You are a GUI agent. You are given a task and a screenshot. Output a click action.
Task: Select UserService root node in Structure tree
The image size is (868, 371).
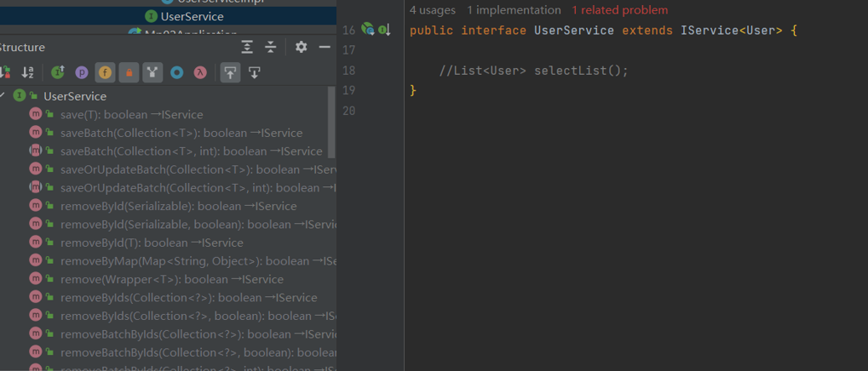click(75, 96)
